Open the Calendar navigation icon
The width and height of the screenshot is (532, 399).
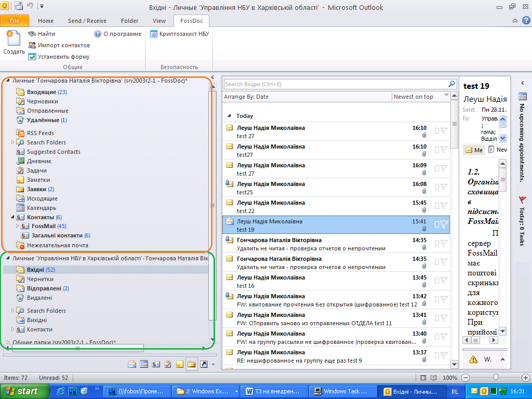(144, 364)
